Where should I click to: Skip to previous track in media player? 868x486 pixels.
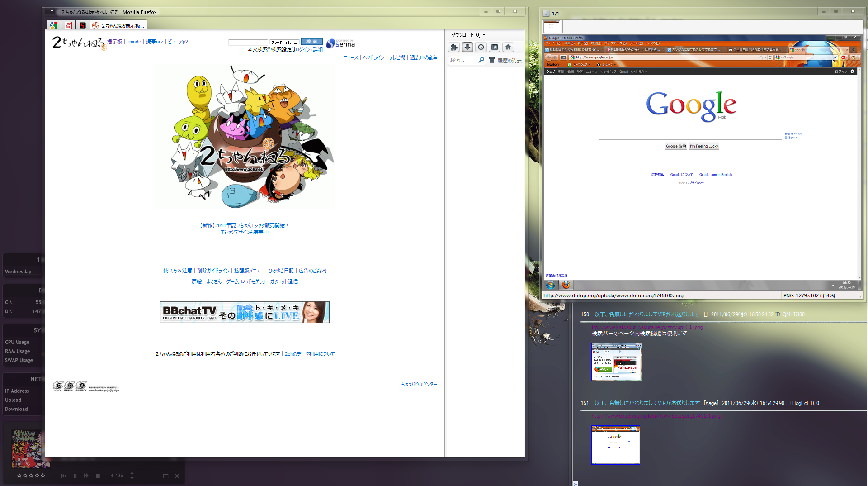(64, 476)
